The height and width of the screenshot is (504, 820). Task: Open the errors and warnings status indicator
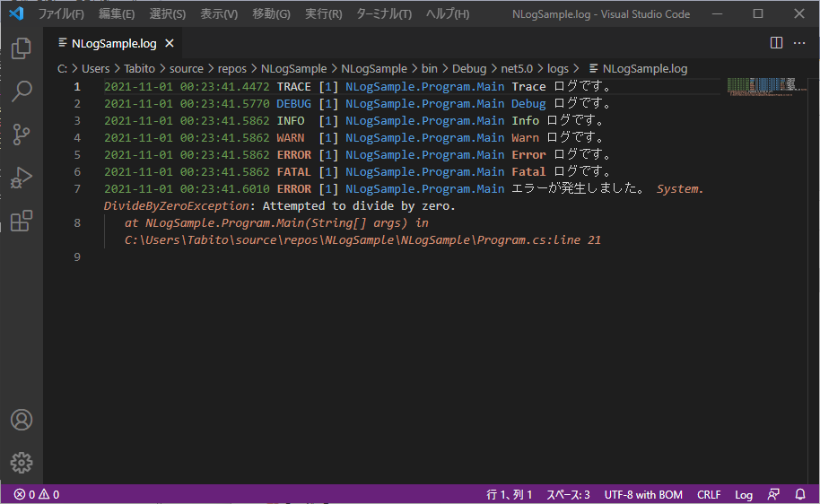pos(37,494)
